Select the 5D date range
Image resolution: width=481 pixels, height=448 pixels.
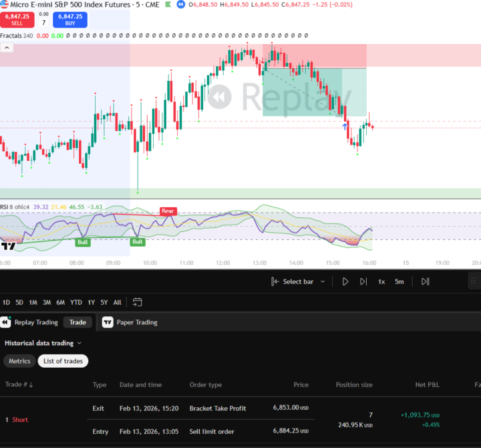[x=19, y=302]
